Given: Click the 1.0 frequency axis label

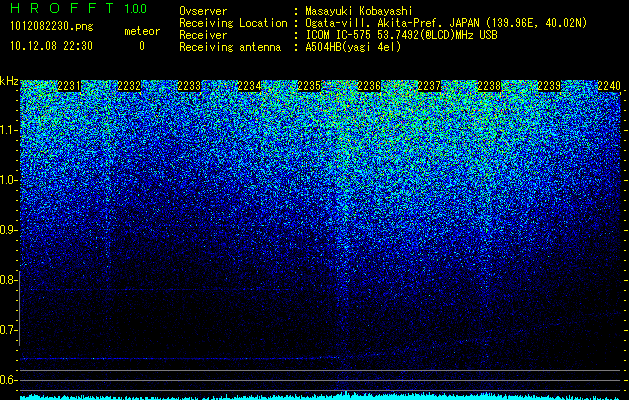Looking at the screenshot, I should coord(9,180).
